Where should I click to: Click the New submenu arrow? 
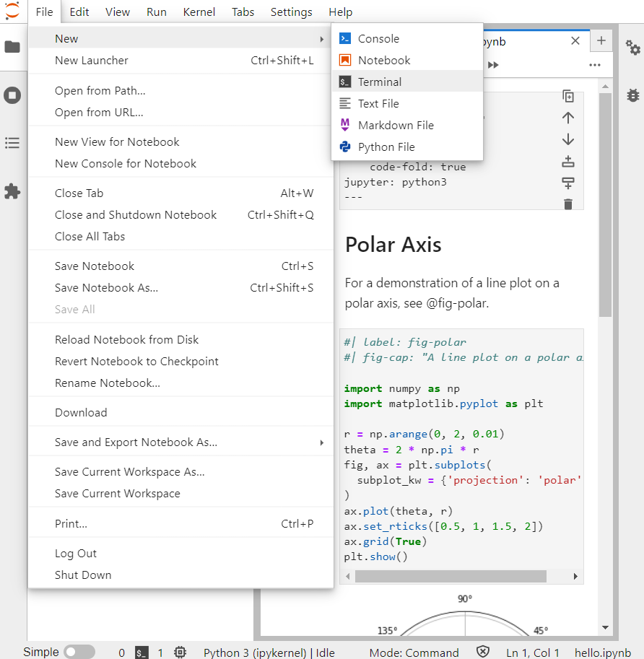322,39
